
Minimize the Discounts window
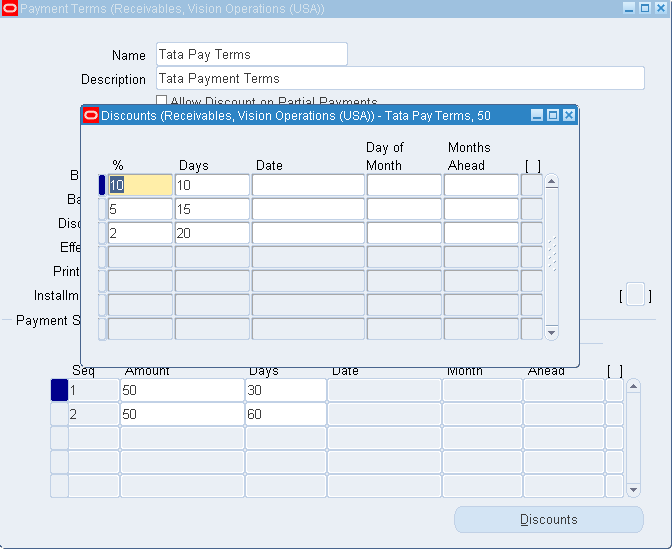[x=537, y=116]
